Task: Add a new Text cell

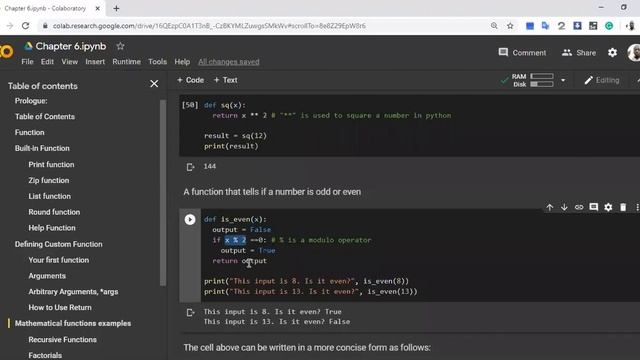Action: click(x=225, y=80)
